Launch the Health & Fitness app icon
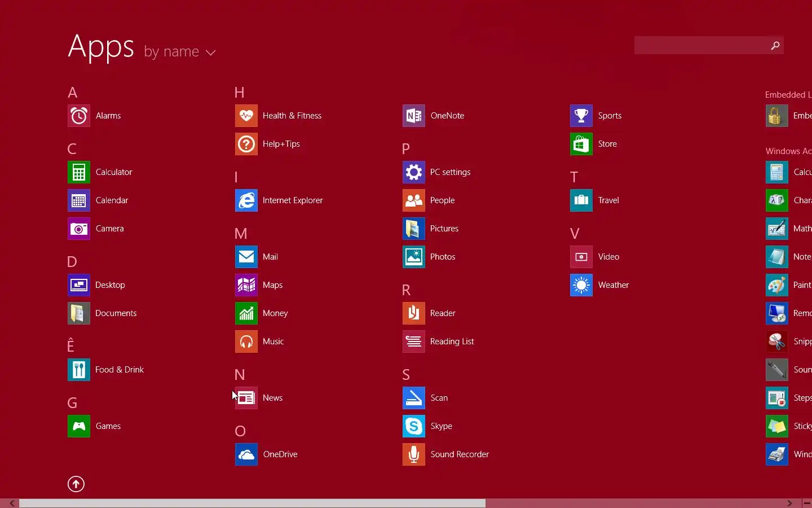 coord(246,116)
